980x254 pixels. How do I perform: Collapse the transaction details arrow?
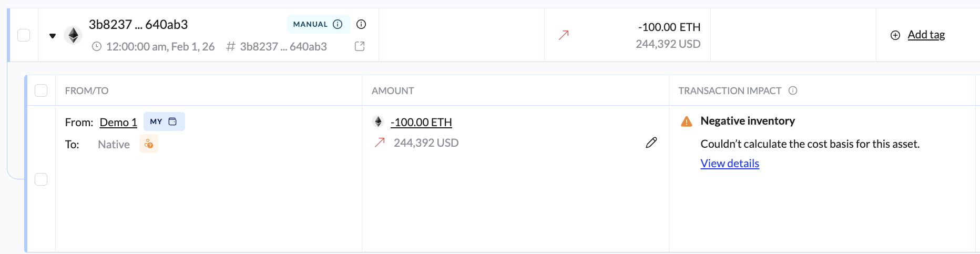tap(53, 36)
